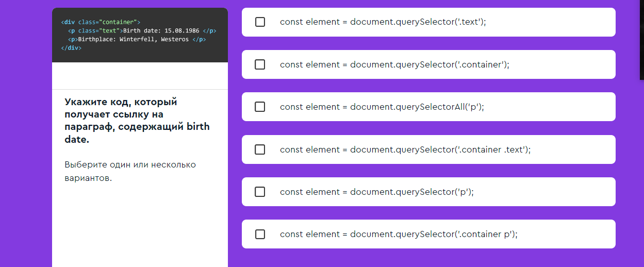644x267 pixels.
Task: Click the code line with Birth date: 15.08.1986
Action: (x=142, y=31)
